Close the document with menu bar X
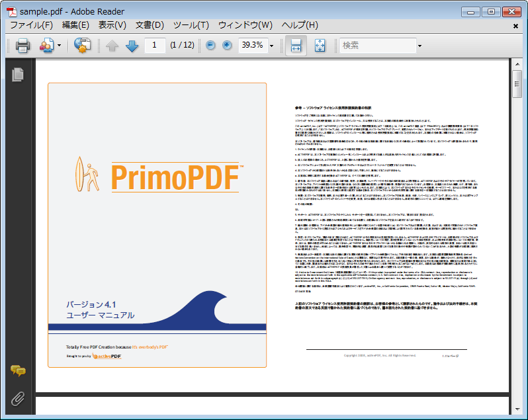The image size is (528, 420). (515, 26)
